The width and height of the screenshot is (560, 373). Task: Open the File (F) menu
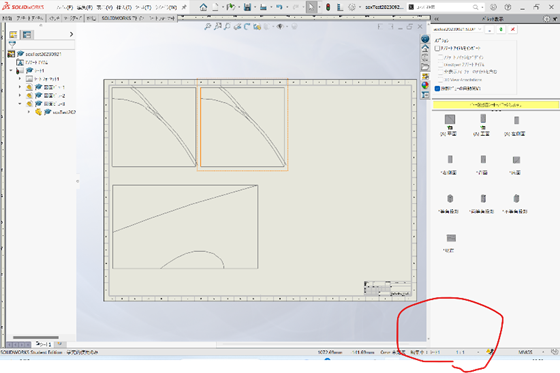[x=65, y=7]
